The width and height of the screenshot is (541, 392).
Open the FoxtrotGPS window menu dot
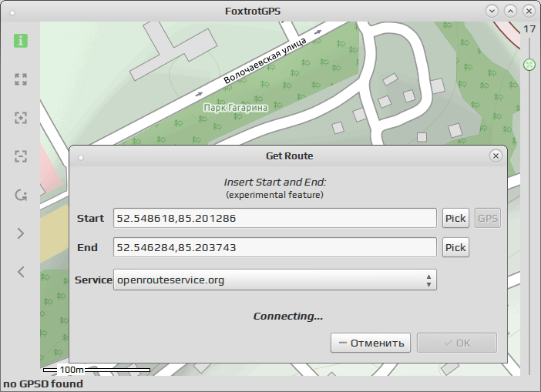pos(12,13)
